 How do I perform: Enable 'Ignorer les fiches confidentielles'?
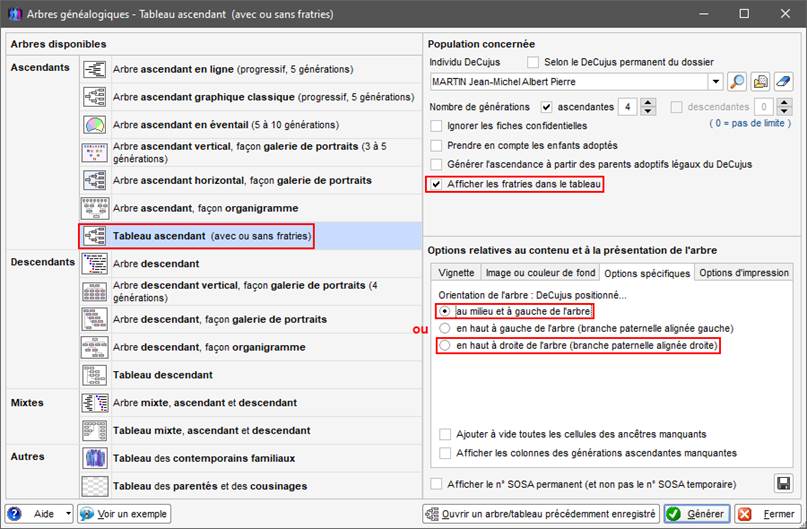(436, 126)
